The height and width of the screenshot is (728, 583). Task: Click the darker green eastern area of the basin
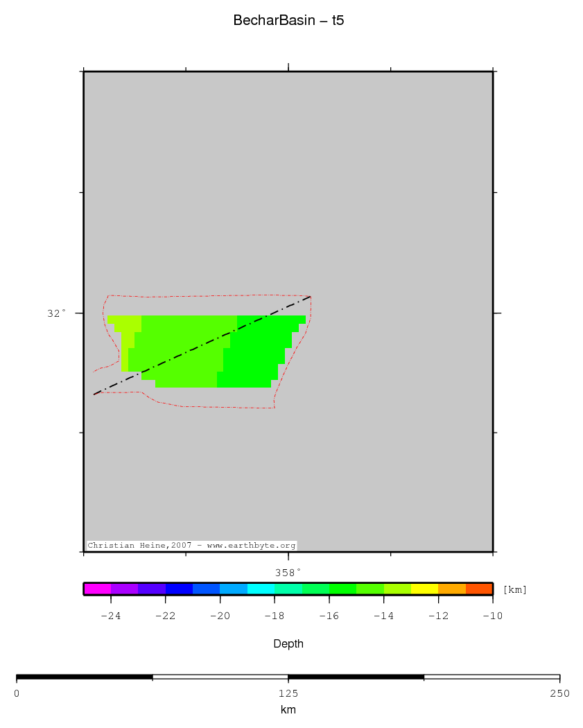point(256,354)
